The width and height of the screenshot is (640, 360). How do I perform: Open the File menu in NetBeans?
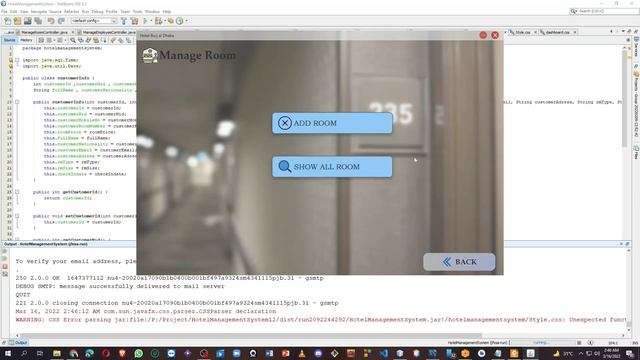4,11
